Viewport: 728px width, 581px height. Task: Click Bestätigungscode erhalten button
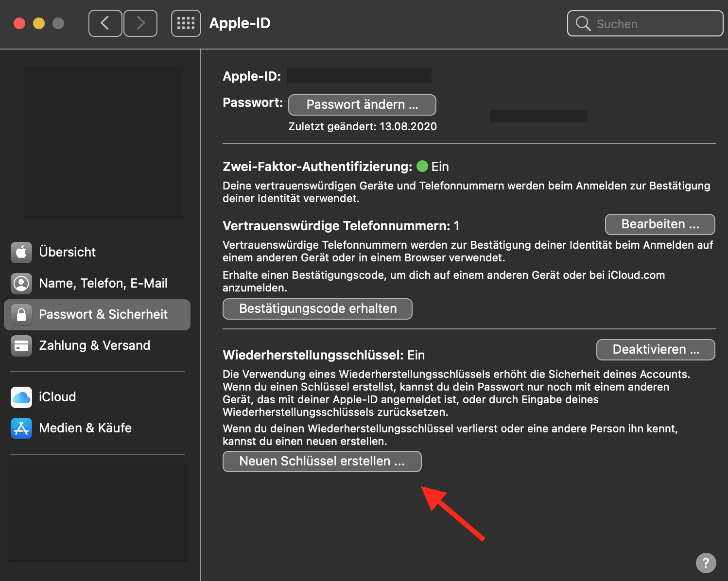pyautogui.click(x=317, y=309)
